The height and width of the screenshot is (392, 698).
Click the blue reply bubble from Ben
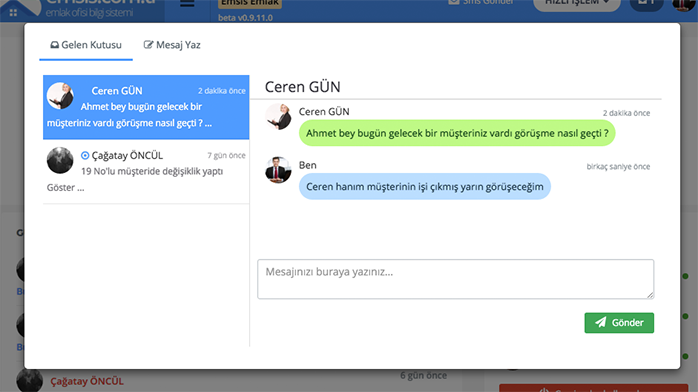tap(425, 186)
